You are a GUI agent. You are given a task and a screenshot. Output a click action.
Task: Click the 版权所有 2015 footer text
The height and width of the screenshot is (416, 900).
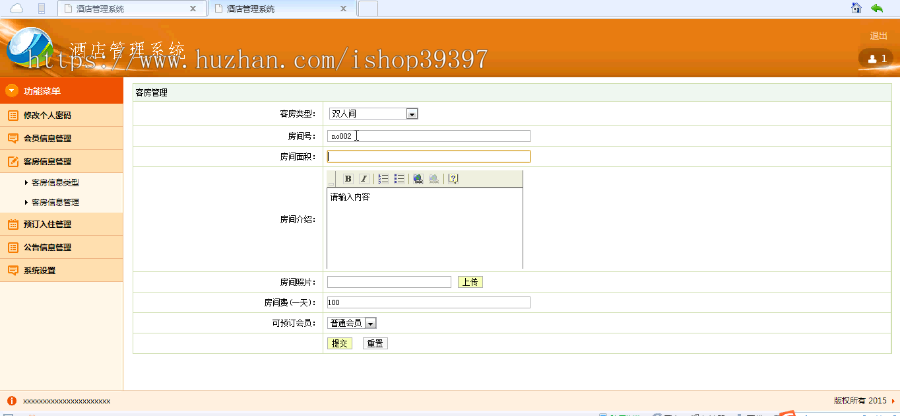click(860, 401)
